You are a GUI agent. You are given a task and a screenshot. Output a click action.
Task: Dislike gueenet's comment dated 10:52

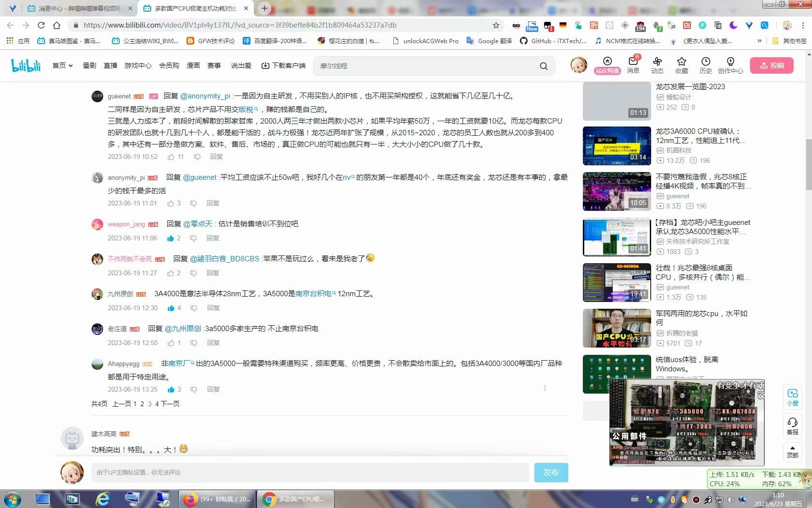197,157
